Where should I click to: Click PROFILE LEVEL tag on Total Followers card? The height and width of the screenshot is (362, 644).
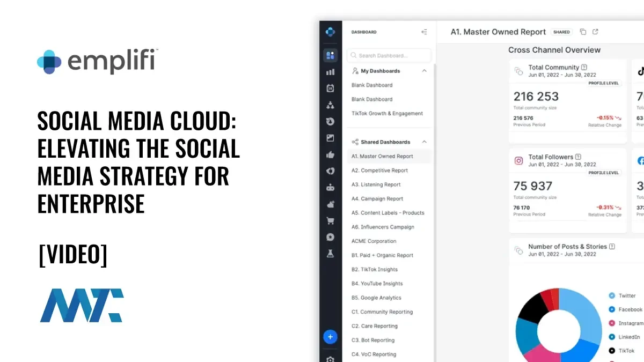pyautogui.click(x=604, y=173)
